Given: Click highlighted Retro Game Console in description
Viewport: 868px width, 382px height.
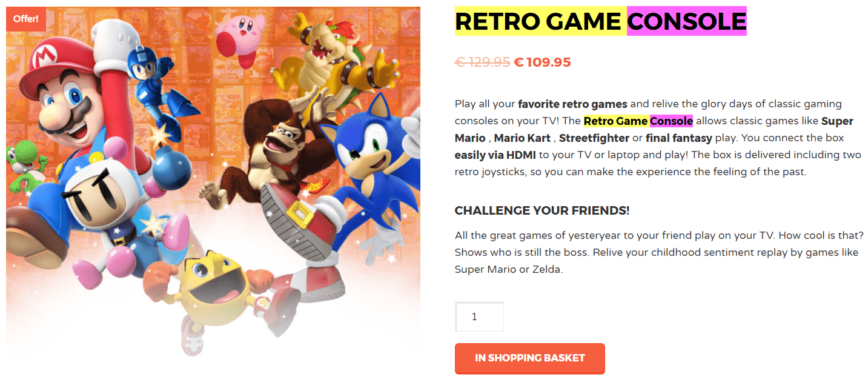Looking at the screenshot, I should pos(638,121).
